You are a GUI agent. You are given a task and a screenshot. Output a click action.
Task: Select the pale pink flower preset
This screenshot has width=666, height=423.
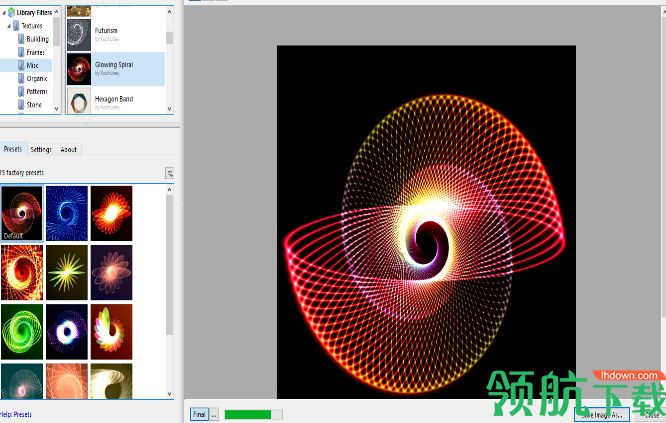[x=111, y=273]
